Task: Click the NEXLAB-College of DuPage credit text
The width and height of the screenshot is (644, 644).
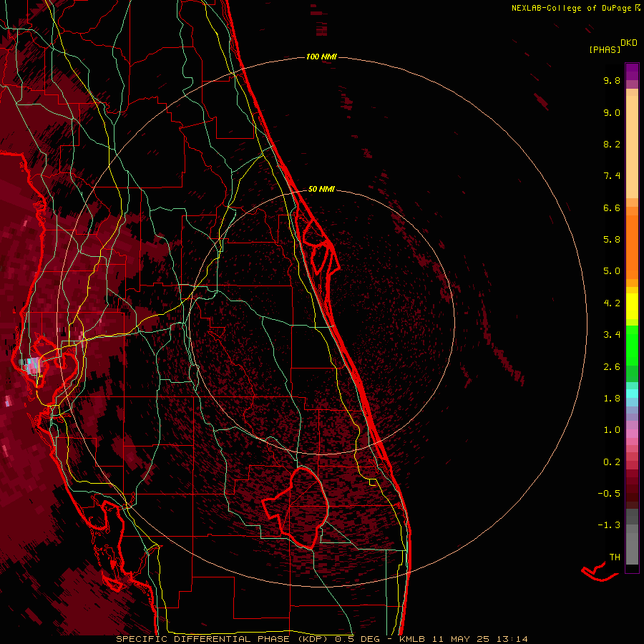Action: click(x=572, y=8)
